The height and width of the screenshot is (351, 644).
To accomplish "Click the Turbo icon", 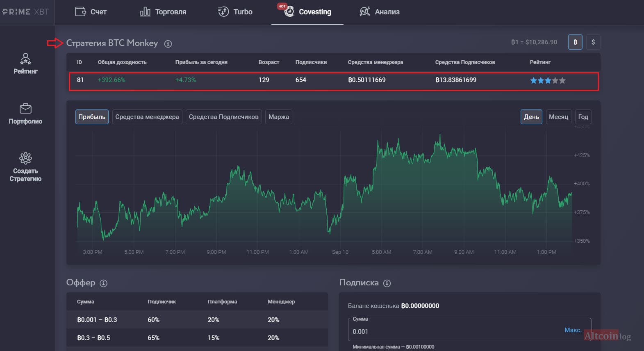I will [223, 11].
